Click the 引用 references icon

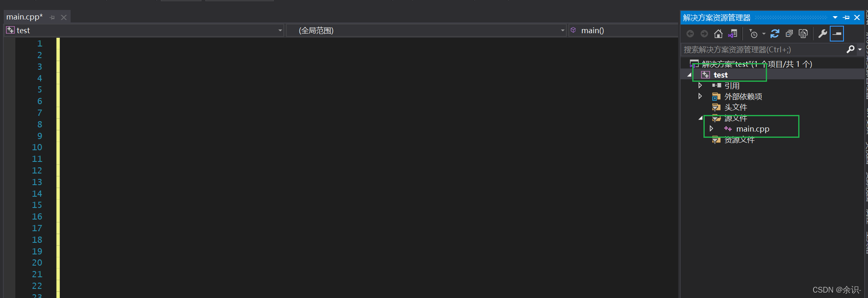[x=716, y=85]
